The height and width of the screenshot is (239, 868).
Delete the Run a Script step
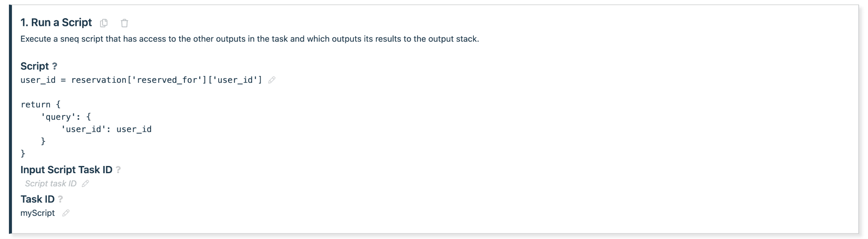(124, 23)
